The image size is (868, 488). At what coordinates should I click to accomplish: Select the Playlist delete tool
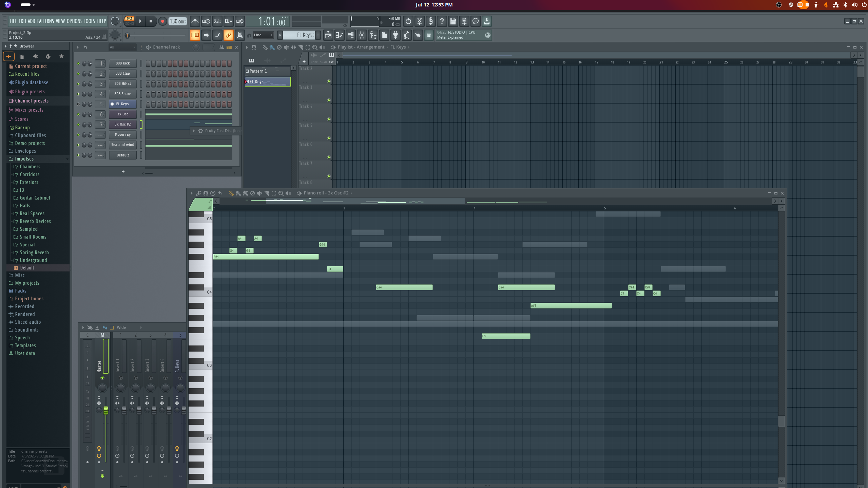(279, 47)
